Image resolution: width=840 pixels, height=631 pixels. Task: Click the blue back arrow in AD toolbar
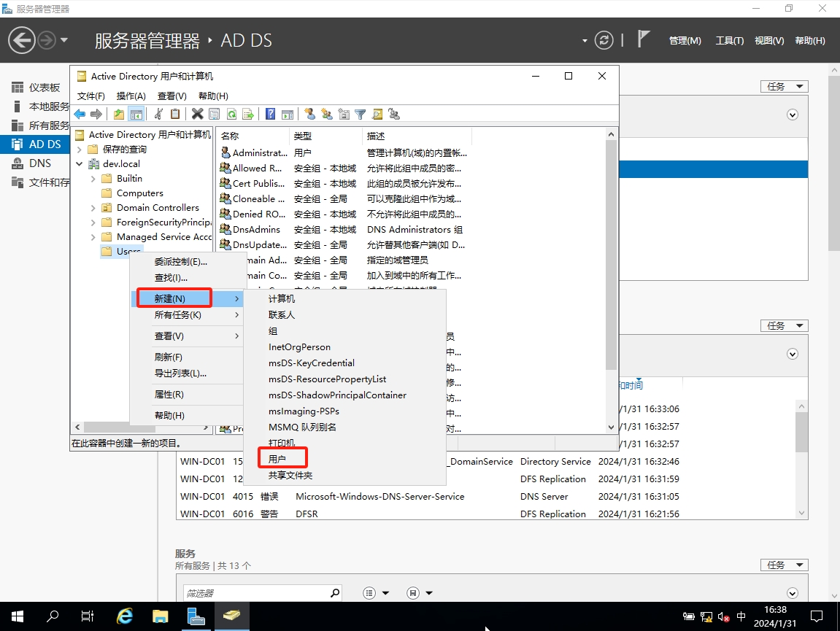pyautogui.click(x=80, y=114)
